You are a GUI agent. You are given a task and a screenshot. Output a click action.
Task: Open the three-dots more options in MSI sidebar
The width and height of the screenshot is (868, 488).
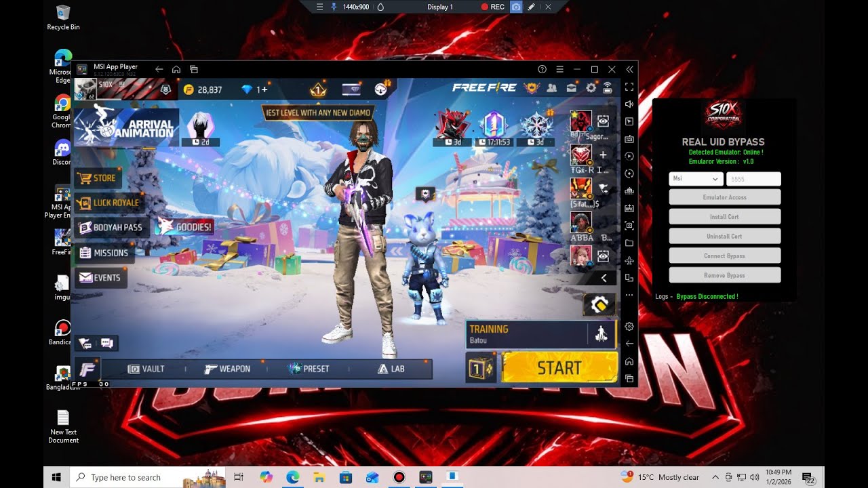pyautogui.click(x=629, y=296)
